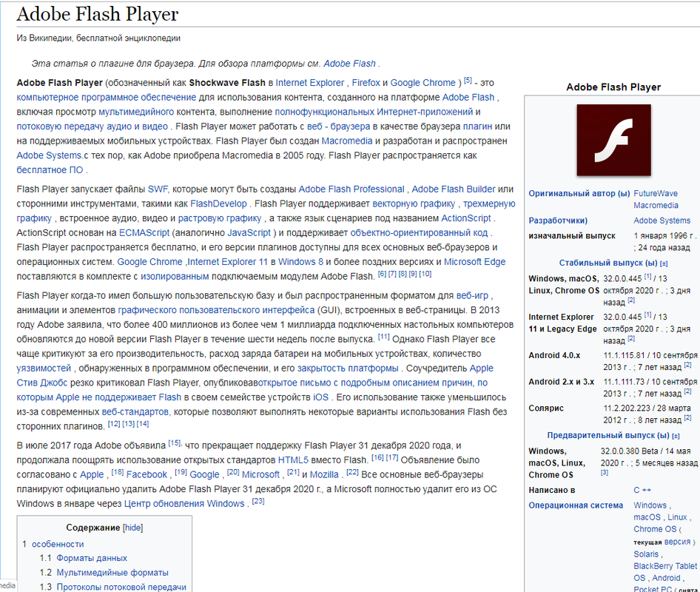Open the C++ link in infobox

[x=642, y=490]
